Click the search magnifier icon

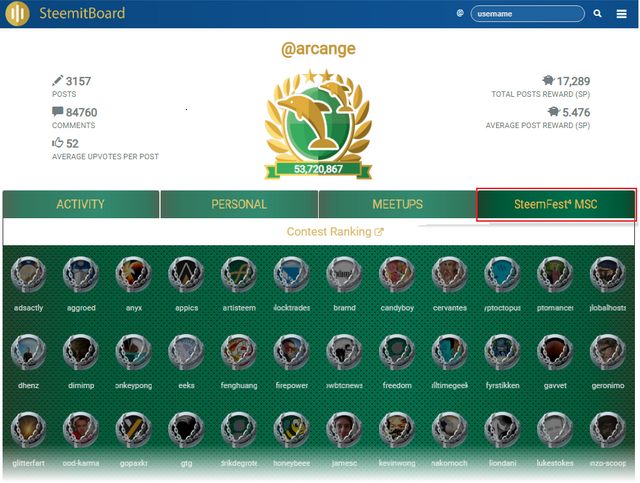point(597,13)
